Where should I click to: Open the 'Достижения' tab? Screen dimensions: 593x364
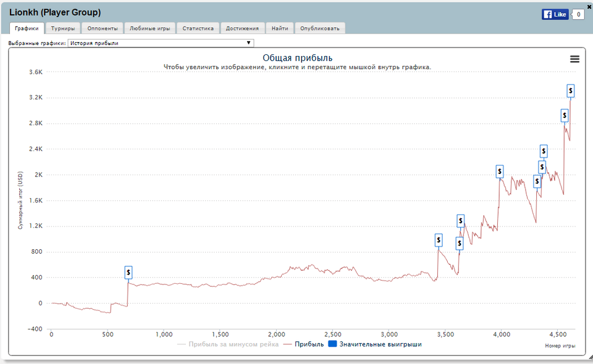pos(242,28)
